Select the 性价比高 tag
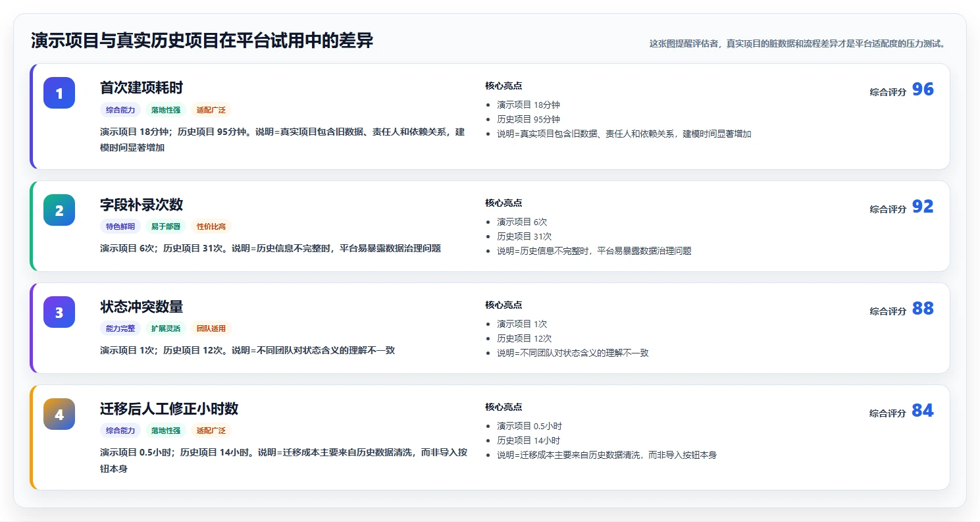Screen dimensions: 980x522 [211, 226]
